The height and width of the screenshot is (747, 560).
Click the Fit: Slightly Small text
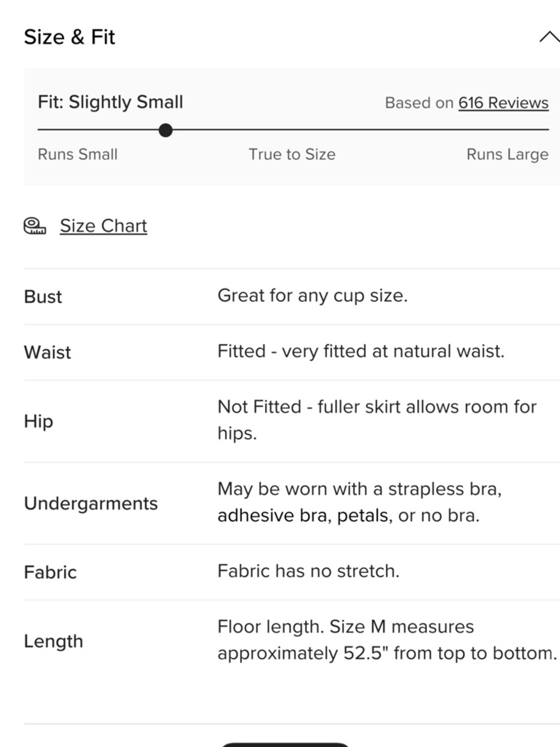pyautogui.click(x=110, y=102)
